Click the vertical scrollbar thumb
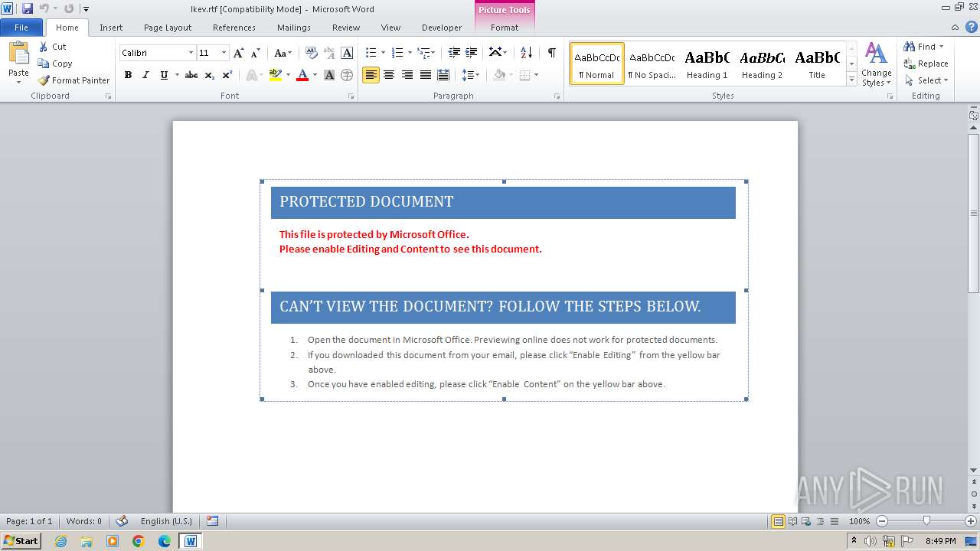 [973, 213]
